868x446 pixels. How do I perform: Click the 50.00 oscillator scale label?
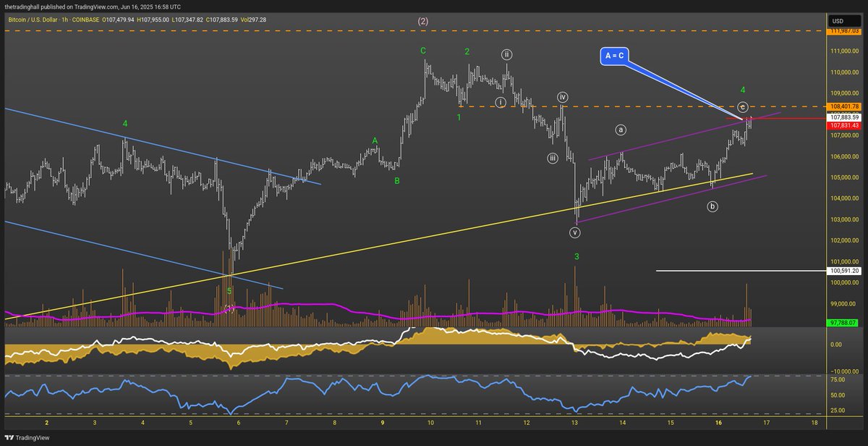[839, 396]
